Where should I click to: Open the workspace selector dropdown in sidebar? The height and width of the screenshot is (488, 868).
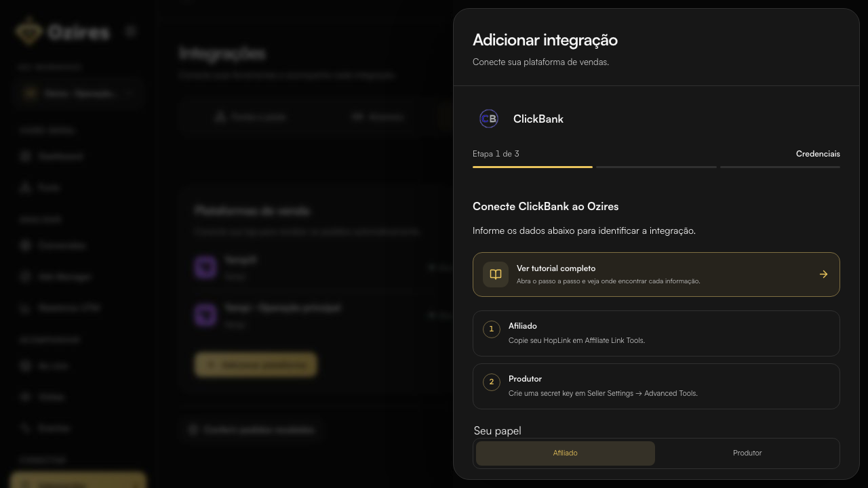coord(78,94)
